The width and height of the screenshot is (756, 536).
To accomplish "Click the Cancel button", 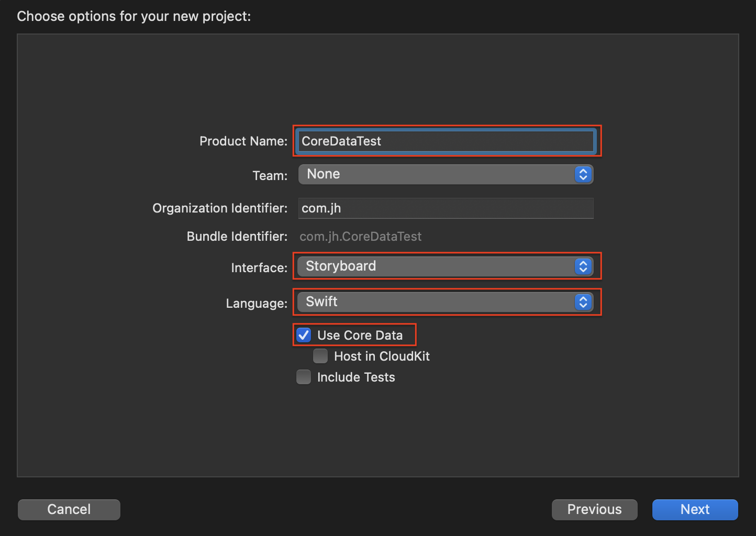I will 69,509.
